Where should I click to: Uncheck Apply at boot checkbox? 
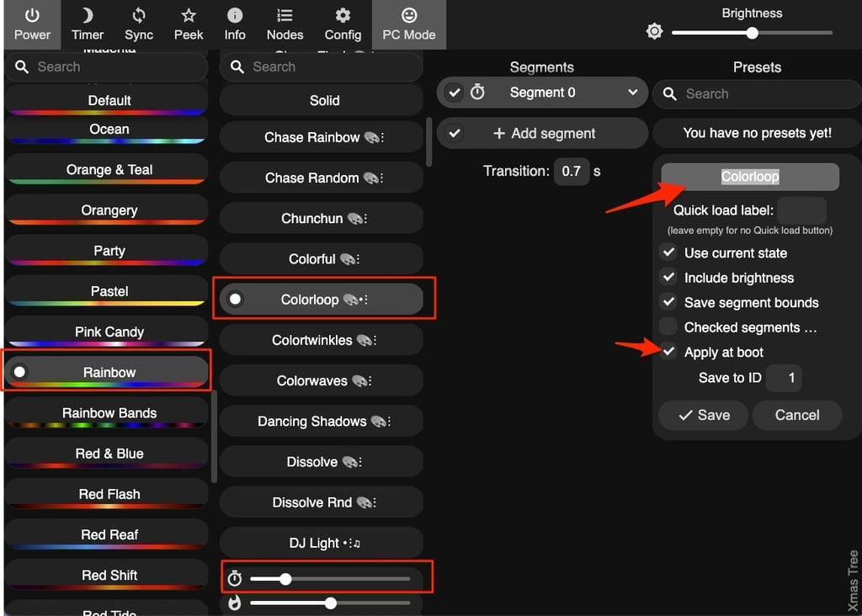pos(668,352)
